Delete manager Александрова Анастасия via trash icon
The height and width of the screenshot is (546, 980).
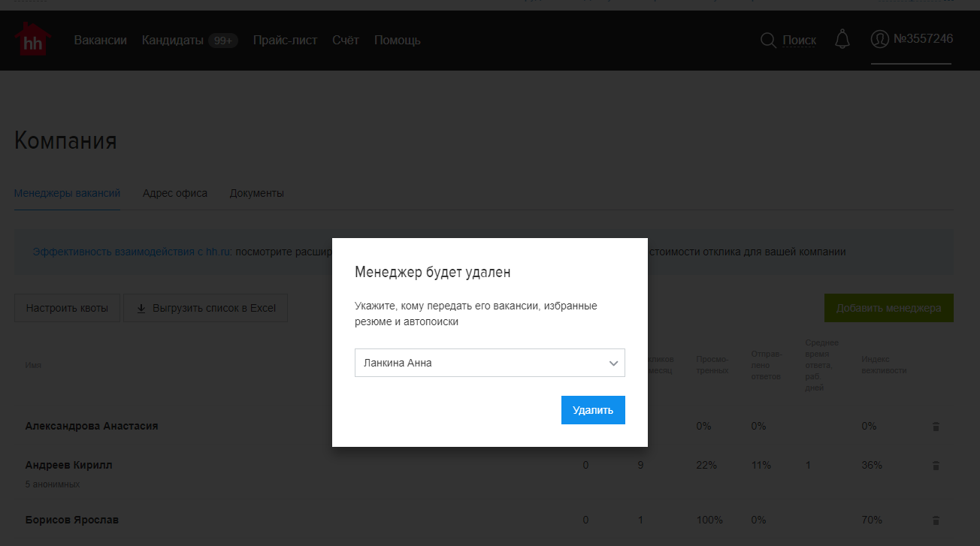[x=936, y=427]
